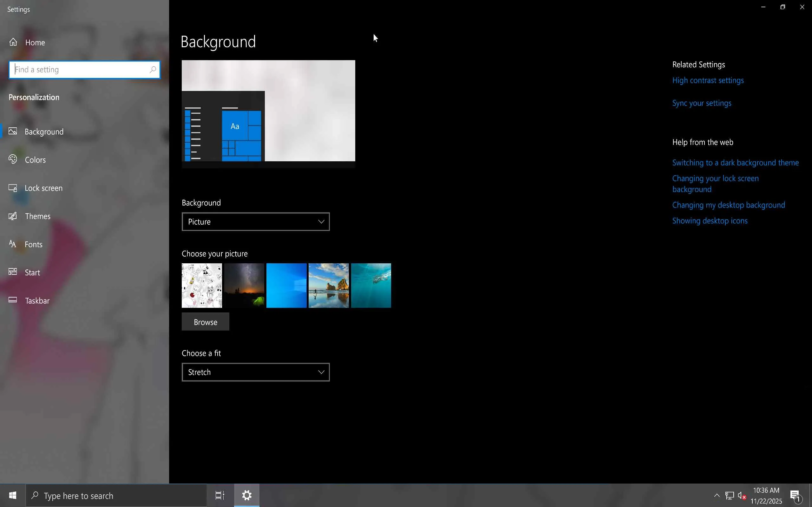
Task: Open Fonts via its letter icon
Action: (13, 244)
